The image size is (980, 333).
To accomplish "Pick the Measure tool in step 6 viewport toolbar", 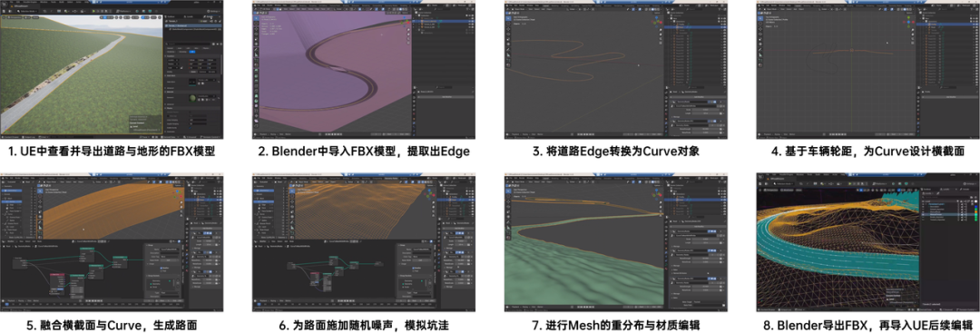I will pyautogui.click(x=292, y=228).
